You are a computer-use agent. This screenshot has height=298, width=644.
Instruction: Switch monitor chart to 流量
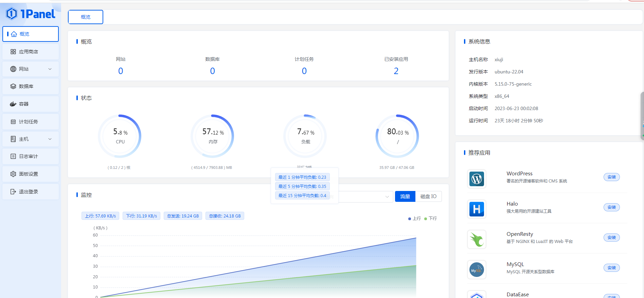click(405, 196)
